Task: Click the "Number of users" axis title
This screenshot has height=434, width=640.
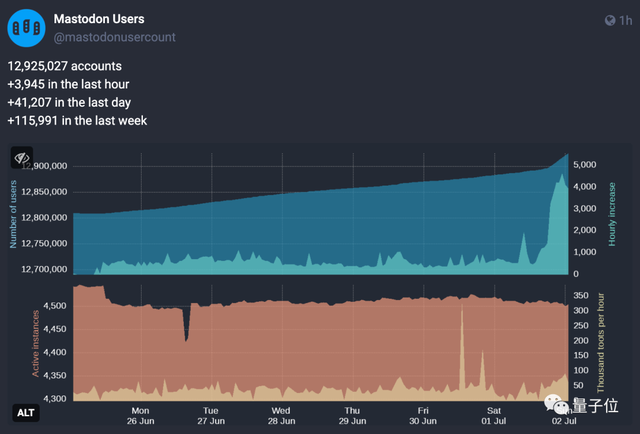Action: click(x=14, y=220)
